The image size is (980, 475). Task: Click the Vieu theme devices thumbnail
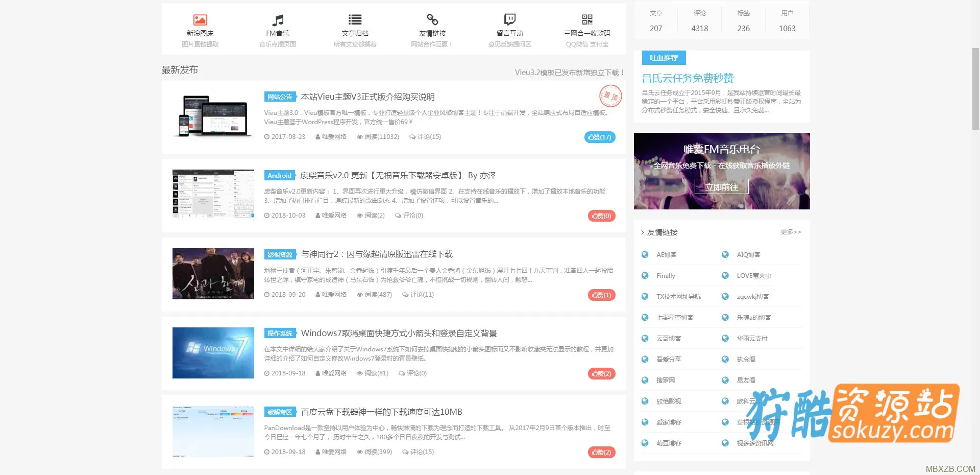(213, 116)
